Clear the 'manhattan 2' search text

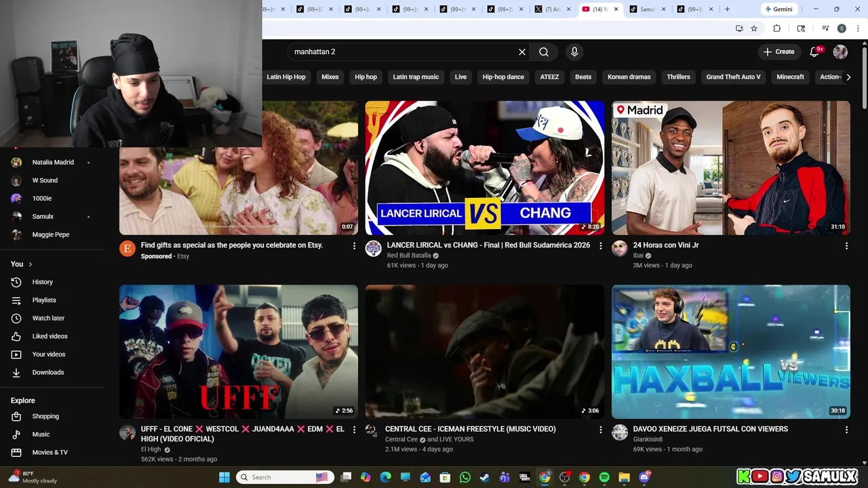click(x=522, y=52)
